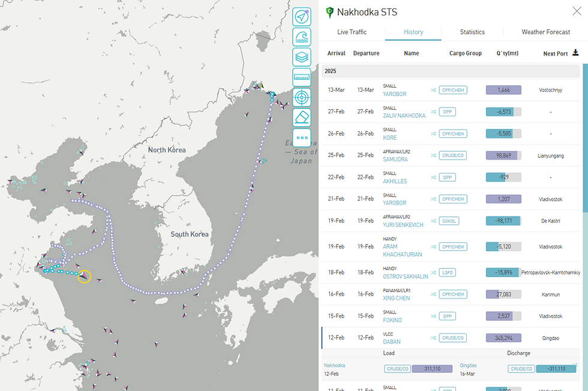Click DPP tag in ZALIV NAKHODKA row
Viewport: 588px width, 391px height.
click(447, 112)
